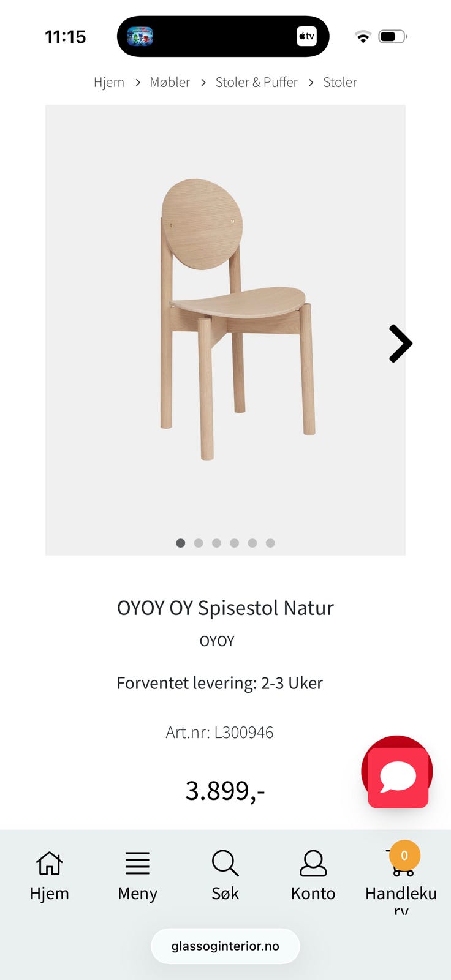Select the second image carousel dot
The height and width of the screenshot is (980, 451).
pos(199,543)
